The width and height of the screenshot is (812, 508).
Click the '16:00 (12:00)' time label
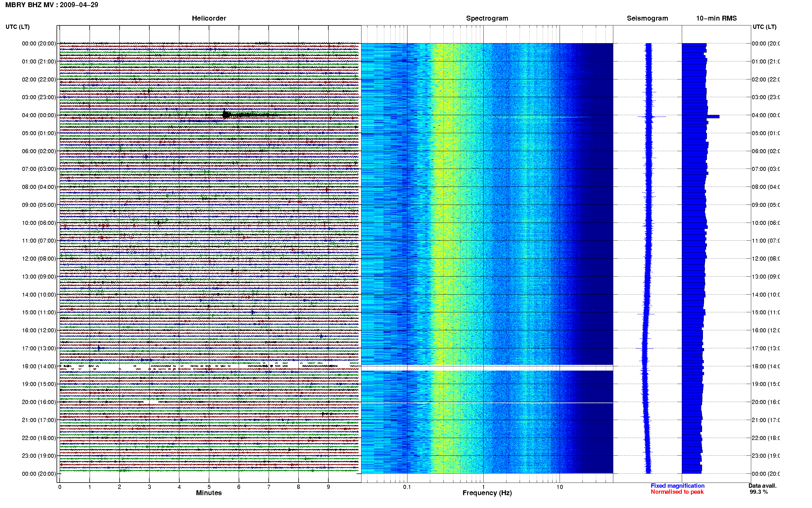39,330
